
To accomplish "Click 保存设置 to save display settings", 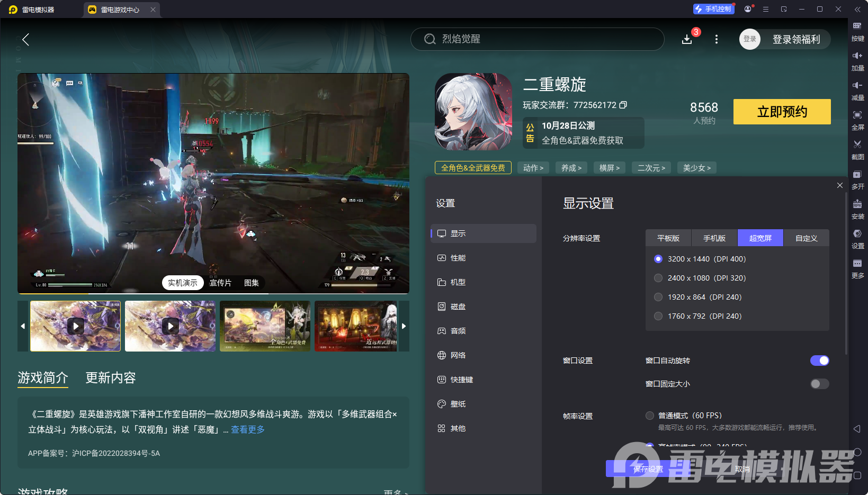I will (x=647, y=469).
